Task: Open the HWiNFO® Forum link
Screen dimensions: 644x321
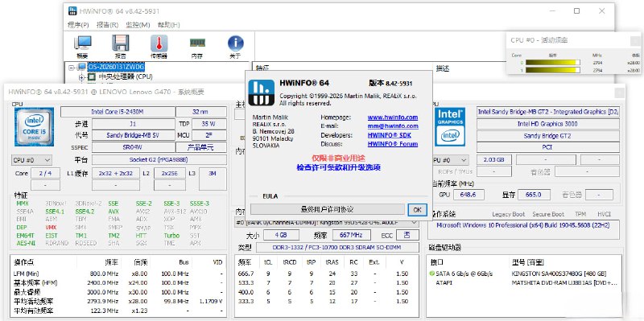Action: [x=393, y=144]
